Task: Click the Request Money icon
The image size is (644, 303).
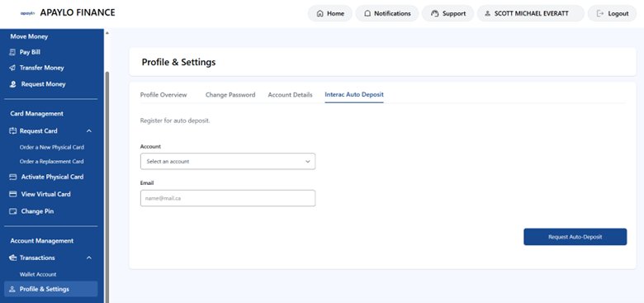Action: click(x=12, y=83)
